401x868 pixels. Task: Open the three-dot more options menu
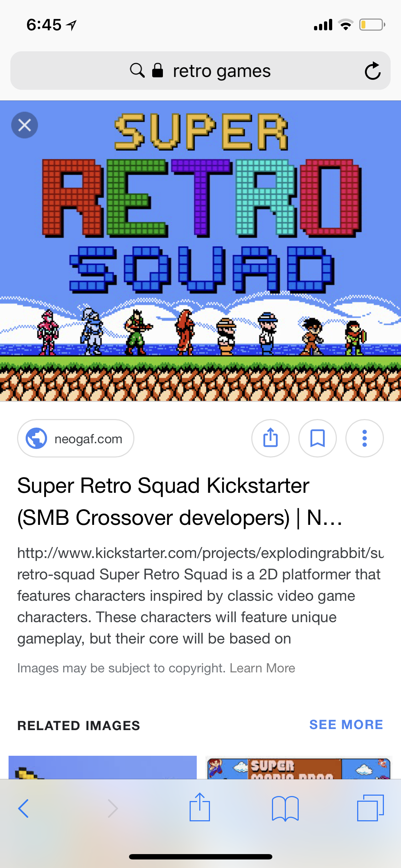pos(364,438)
